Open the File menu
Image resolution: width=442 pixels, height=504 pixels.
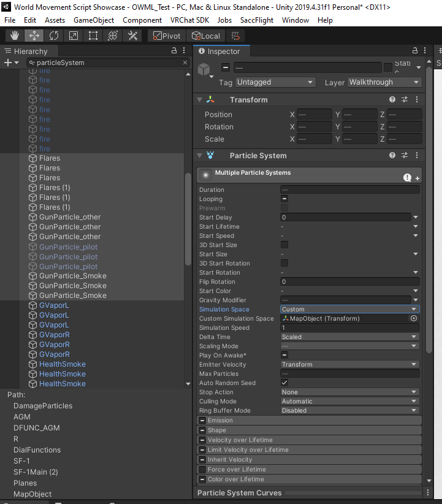(10, 20)
